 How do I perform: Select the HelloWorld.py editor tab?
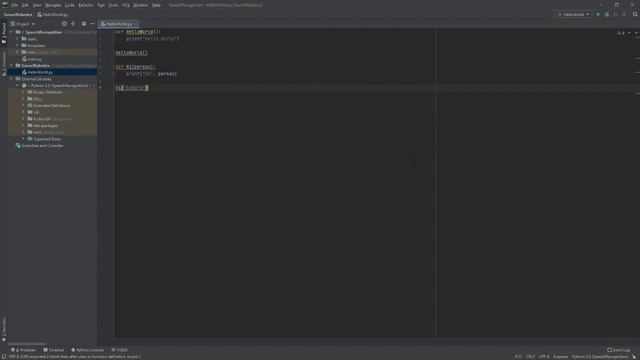click(119, 24)
